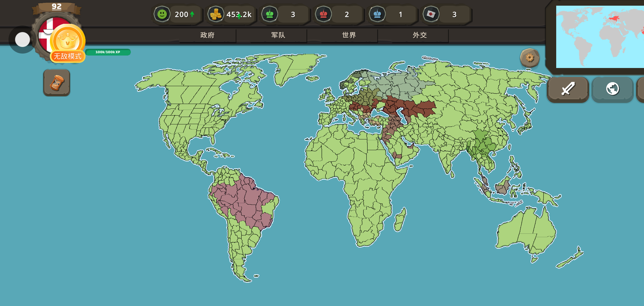
Task: Click the green smiley happiness icon
Action: [x=162, y=14]
